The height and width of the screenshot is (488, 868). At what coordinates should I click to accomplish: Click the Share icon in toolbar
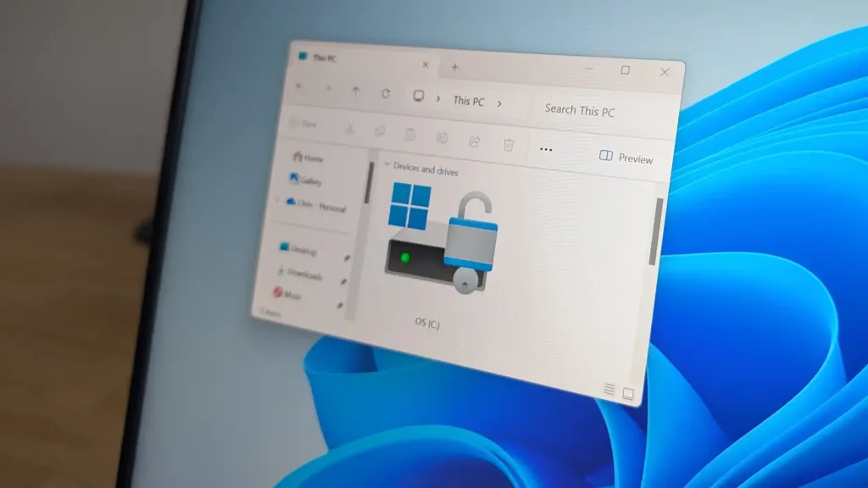click(475, 141)
